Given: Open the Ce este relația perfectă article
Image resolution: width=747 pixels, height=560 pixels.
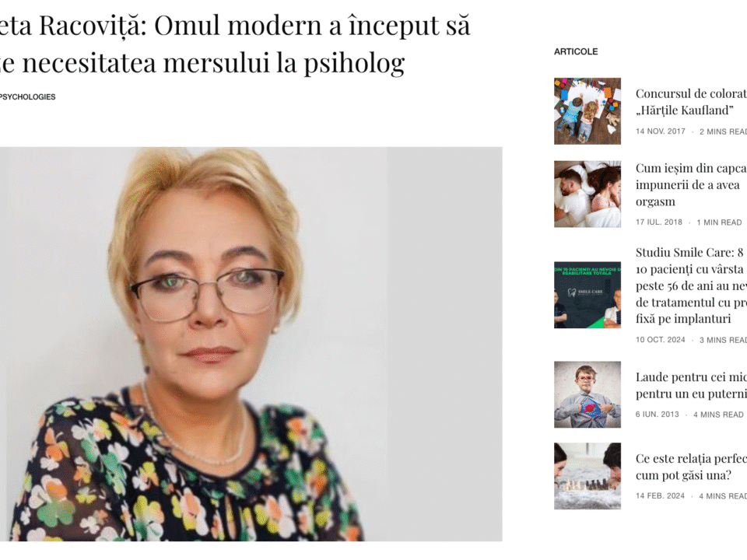Looking at the screenshot, I should coord(691,467).
